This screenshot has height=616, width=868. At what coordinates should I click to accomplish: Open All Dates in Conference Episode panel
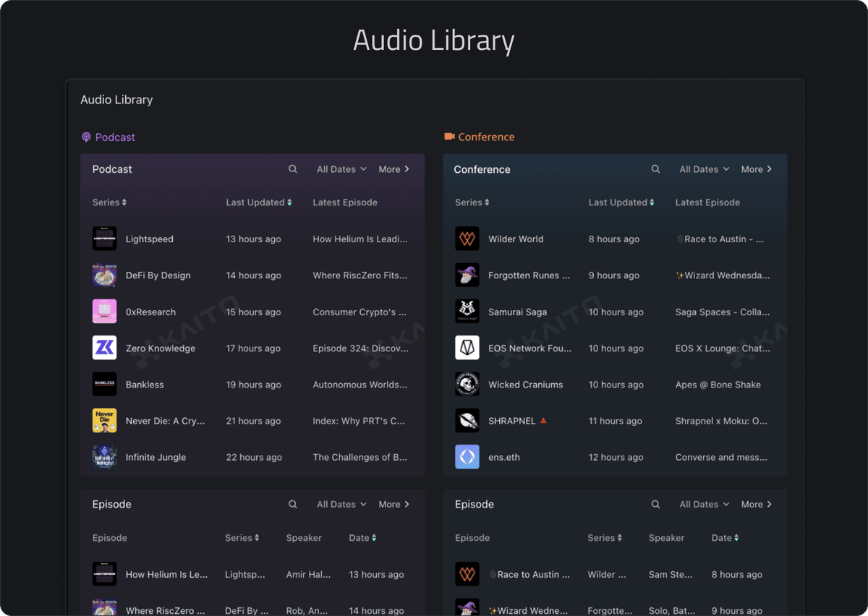click(x=705, y=504)
